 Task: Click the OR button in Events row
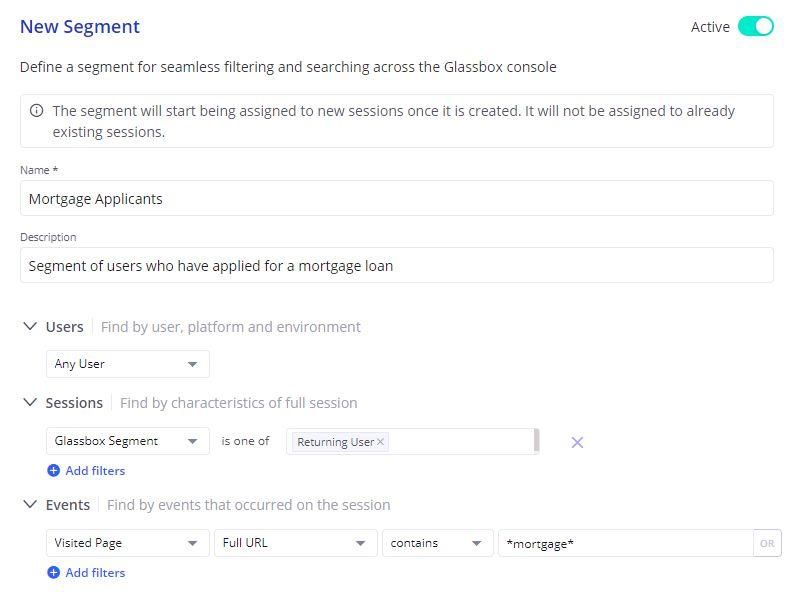click(x=767, y=543)
